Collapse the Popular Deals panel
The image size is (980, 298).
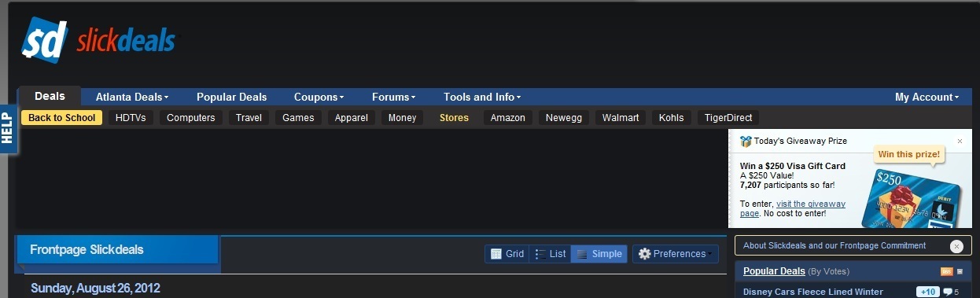coord(960,272)
